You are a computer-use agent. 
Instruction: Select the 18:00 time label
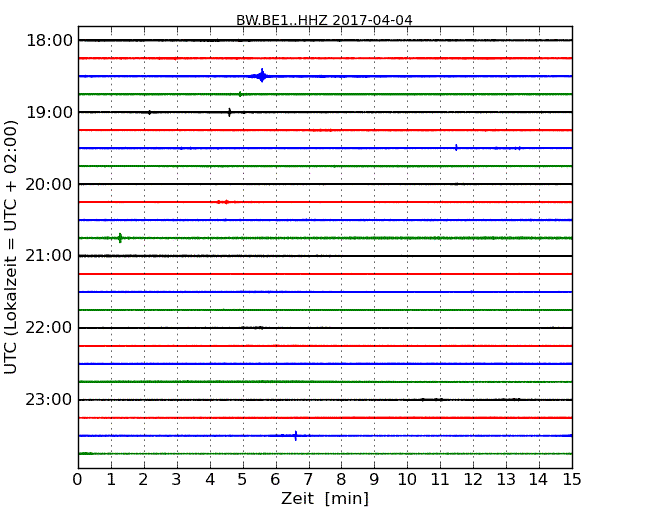point(49,41)
